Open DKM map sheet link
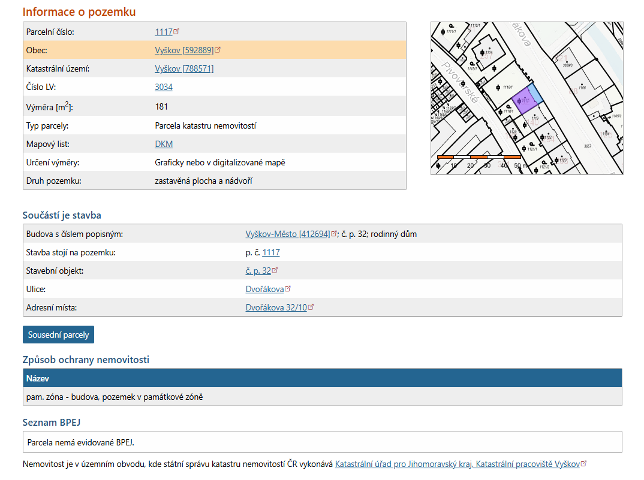644x480 pixels. click(163, 144)
